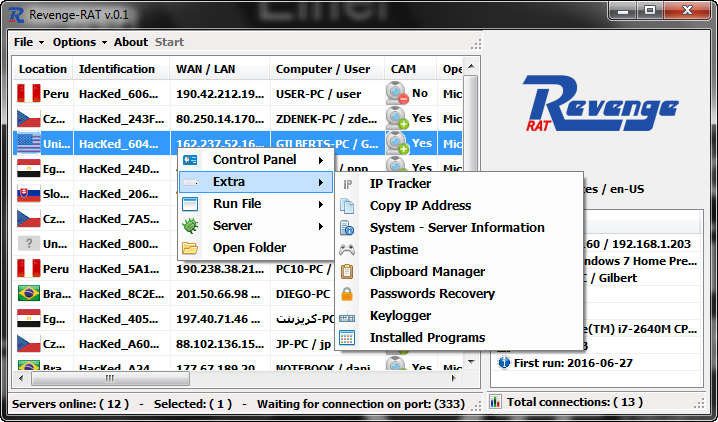The image size is (718, 422).
Task: Select the 'USER-PC / user' cell
Action: [x=327, y=94]
